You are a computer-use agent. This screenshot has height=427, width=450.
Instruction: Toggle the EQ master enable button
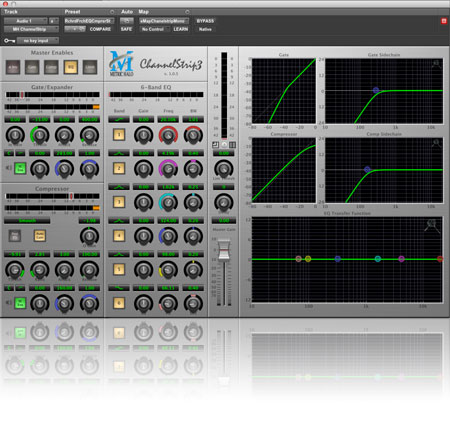pos(71,67)
